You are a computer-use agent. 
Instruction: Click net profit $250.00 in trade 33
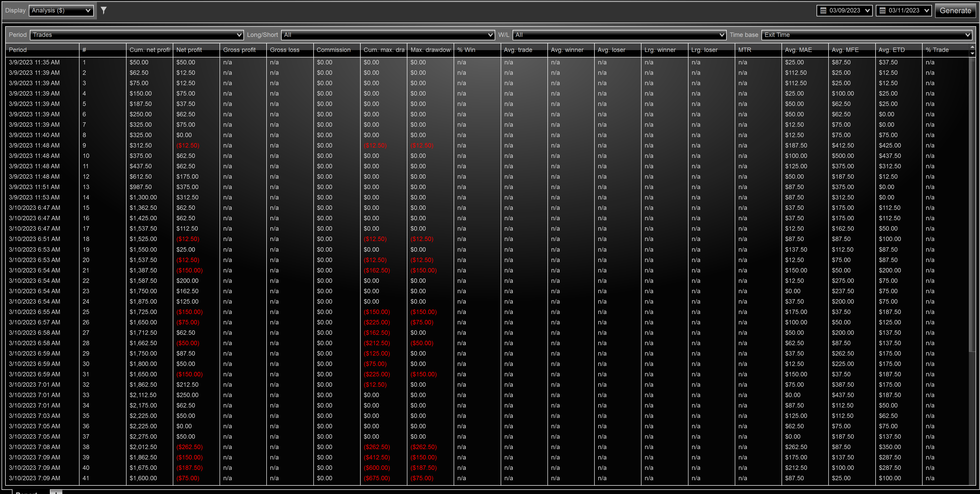pyautogui.click(x=187, y=395)
